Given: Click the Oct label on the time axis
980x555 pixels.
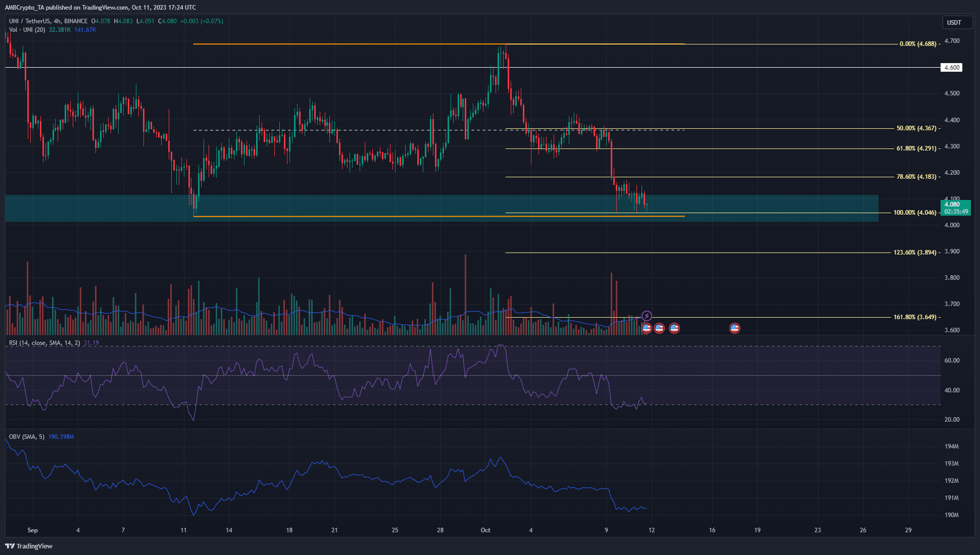Looking at the screenshot, I should click(485, 530).
